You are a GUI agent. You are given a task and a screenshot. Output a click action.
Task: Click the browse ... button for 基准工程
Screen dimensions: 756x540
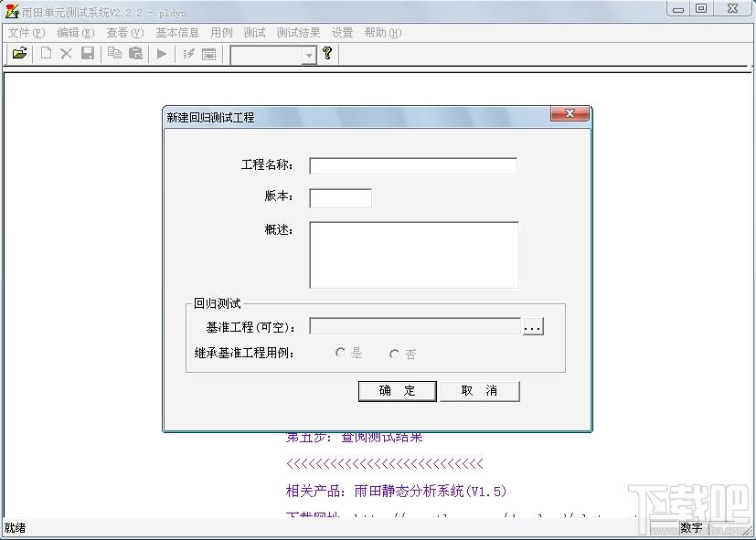pyautogui.click(x=533, y=326)
